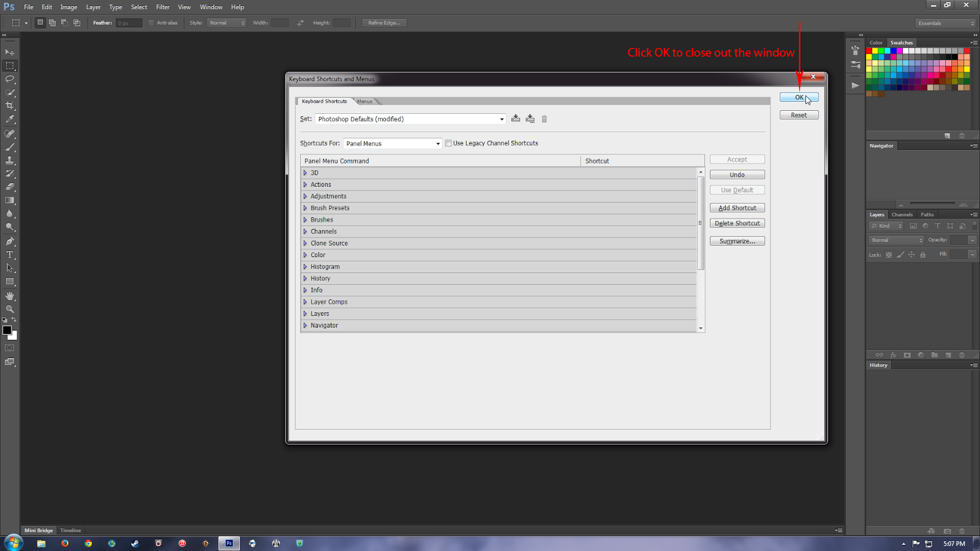980x551 pixels.
Task: Switch to the Menus tab
Action: click(x=365, y=101)
